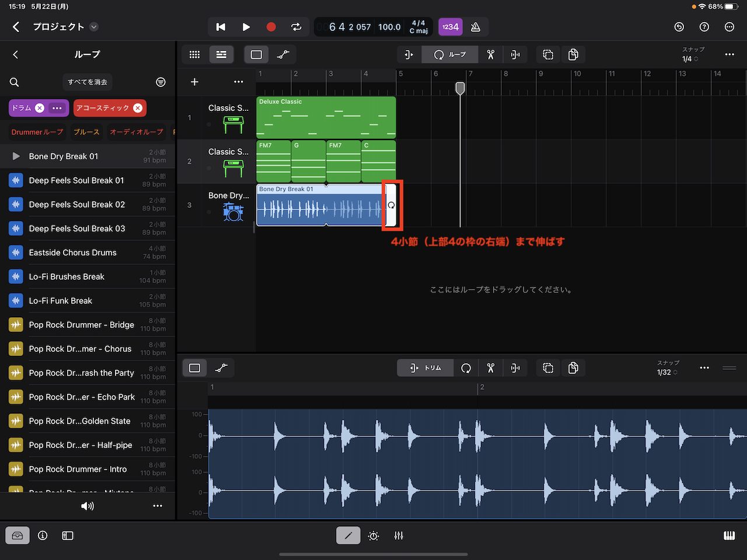Viewport: 747px width, 560px height.
Task: Clear all filters with すべてを消去
Action: point(87,82)
